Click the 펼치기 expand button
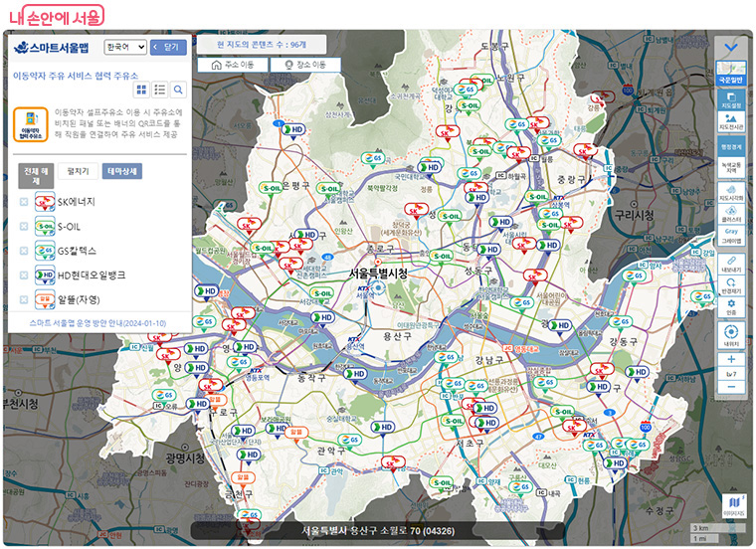The image size is (756, 549). 79,171
